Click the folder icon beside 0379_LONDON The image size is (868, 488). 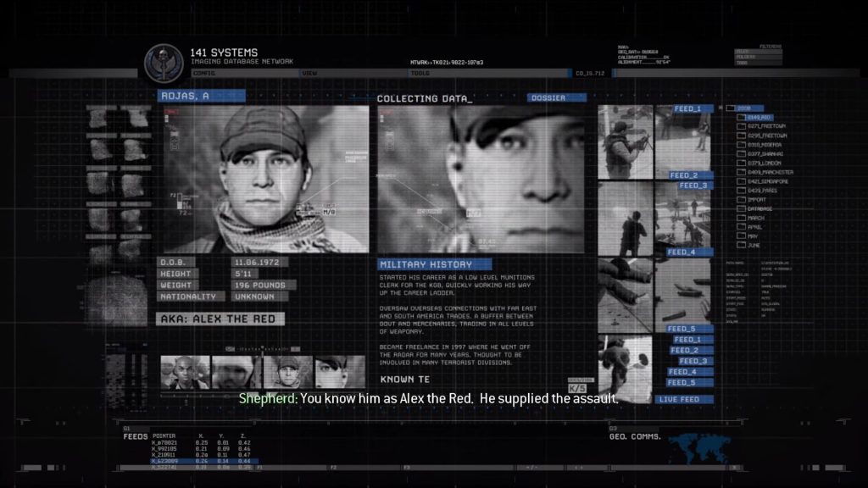point(741,164)
